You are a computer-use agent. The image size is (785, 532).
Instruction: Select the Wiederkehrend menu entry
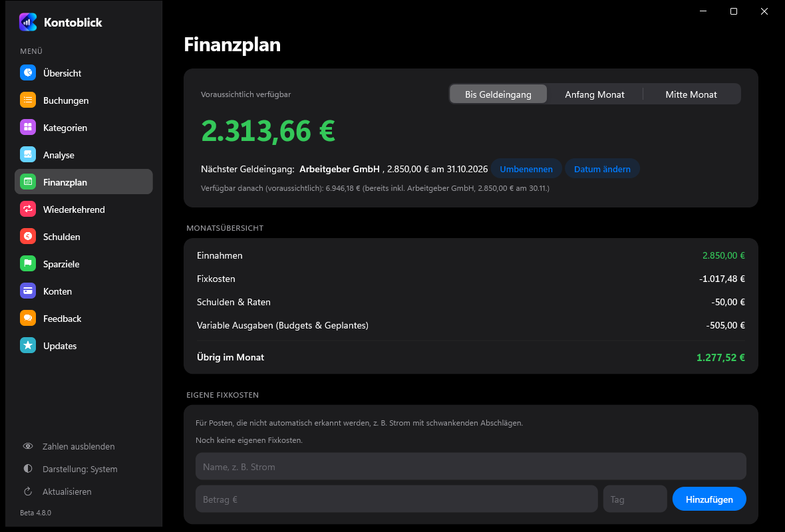pyautogui.click(x=84, y=209)
